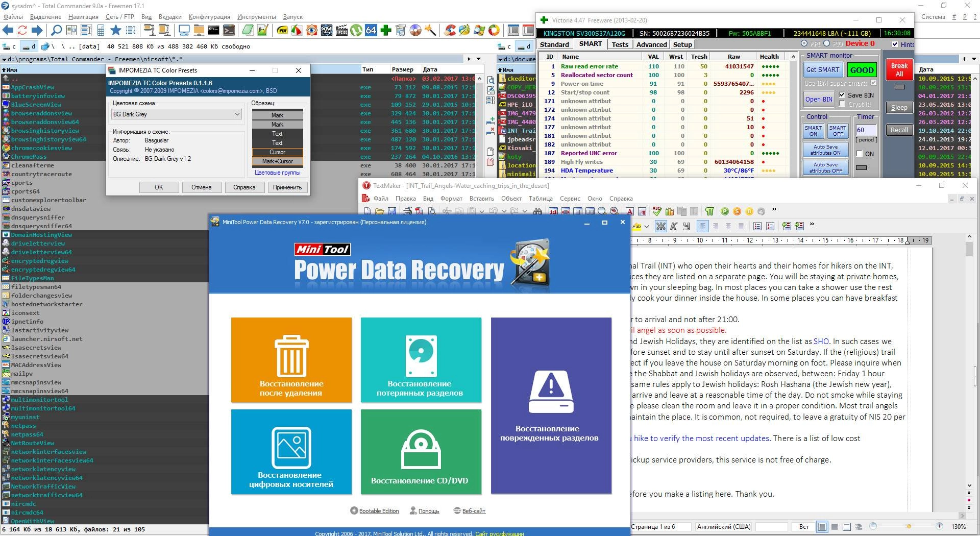Open TextMaker find binoculars icon
The width and height of the screenshot is (980, 536).
point(537,211)
